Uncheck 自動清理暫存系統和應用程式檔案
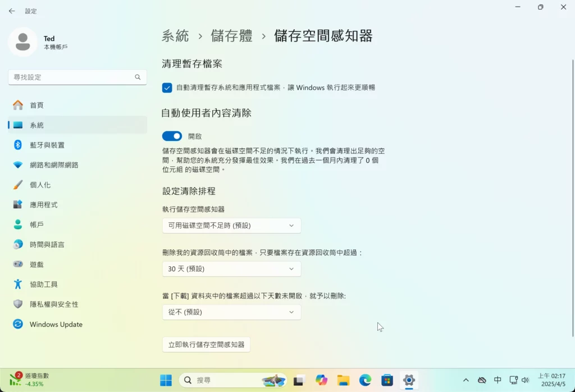This screenshot has height=392, width=575. [167, 88]
